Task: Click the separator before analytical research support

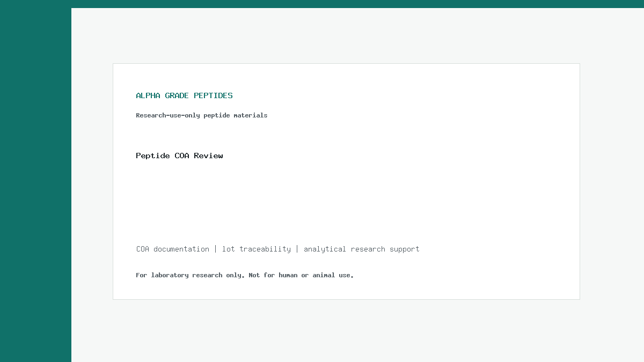Action: pyautogui.click(x=297, y=249)
